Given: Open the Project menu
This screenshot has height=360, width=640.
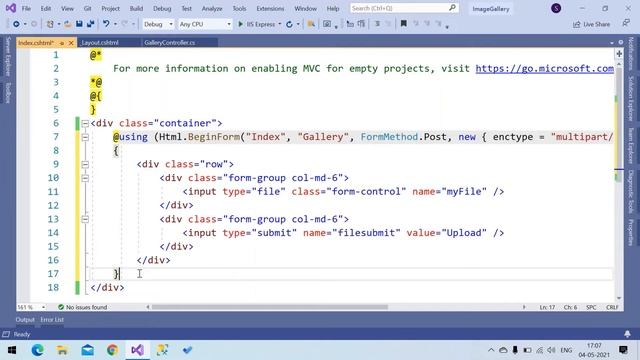Looking at the screenshot, I should click(x=111, y=8).
